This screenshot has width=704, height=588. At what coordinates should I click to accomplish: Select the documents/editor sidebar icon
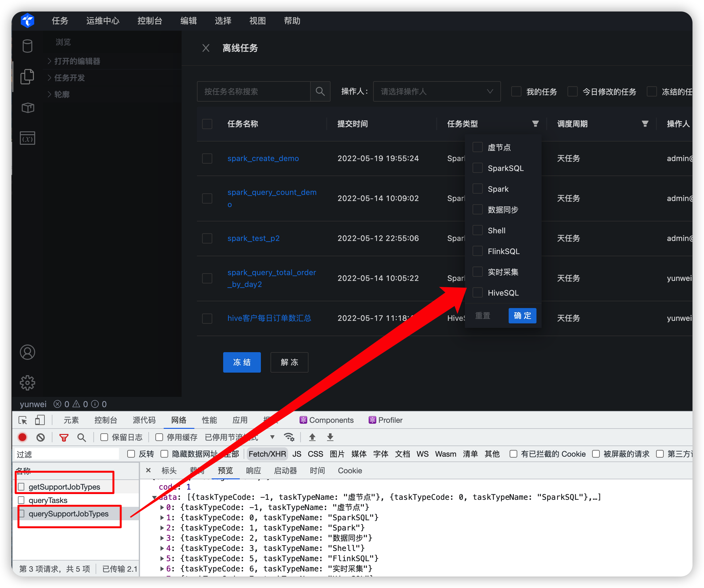(27, 76)
